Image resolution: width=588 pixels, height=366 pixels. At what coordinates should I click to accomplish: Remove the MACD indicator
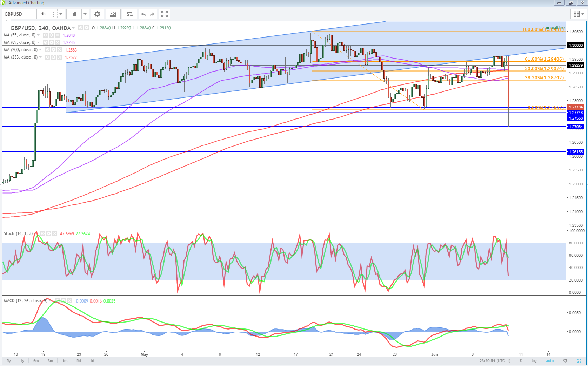(69, 301)
